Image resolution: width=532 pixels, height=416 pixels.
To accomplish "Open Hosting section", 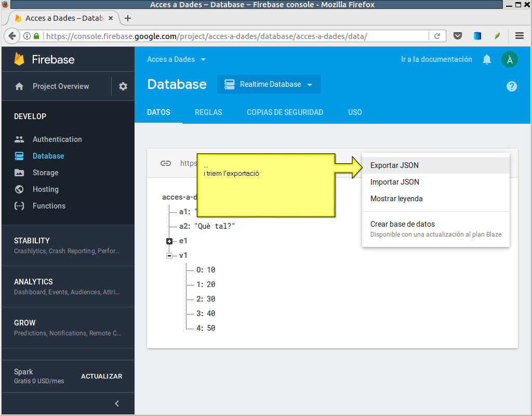I will tap(46, 189).
